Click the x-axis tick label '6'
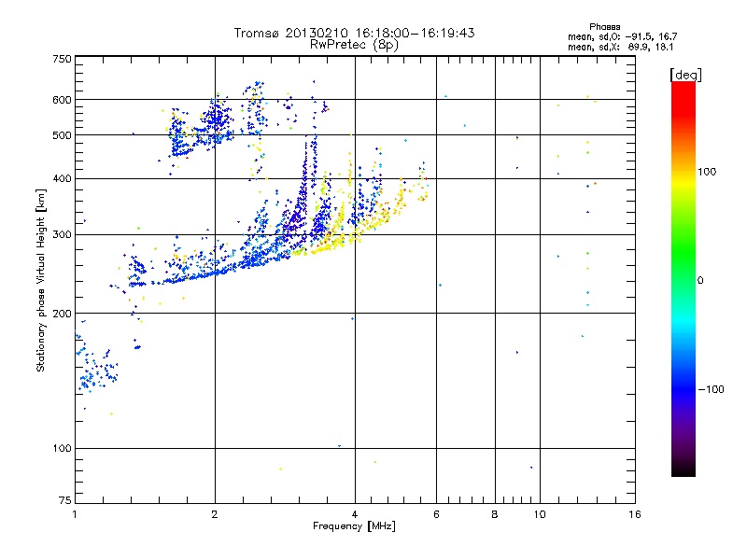Image resolution: width=747 pixels, height=560 pixels. (436, 514)
